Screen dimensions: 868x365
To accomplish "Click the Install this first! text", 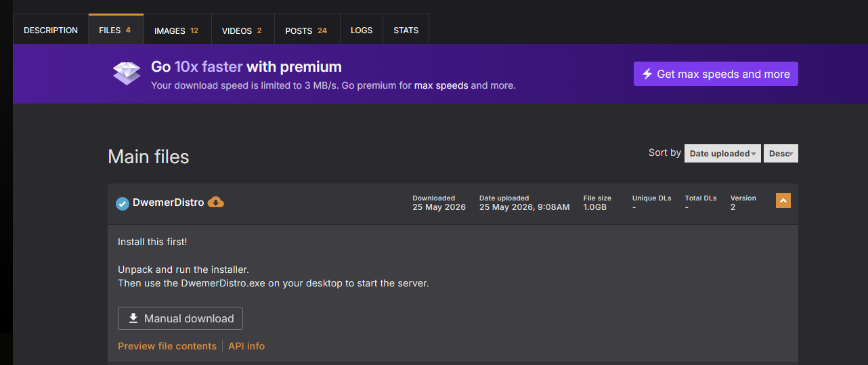I will pos(152,242).
